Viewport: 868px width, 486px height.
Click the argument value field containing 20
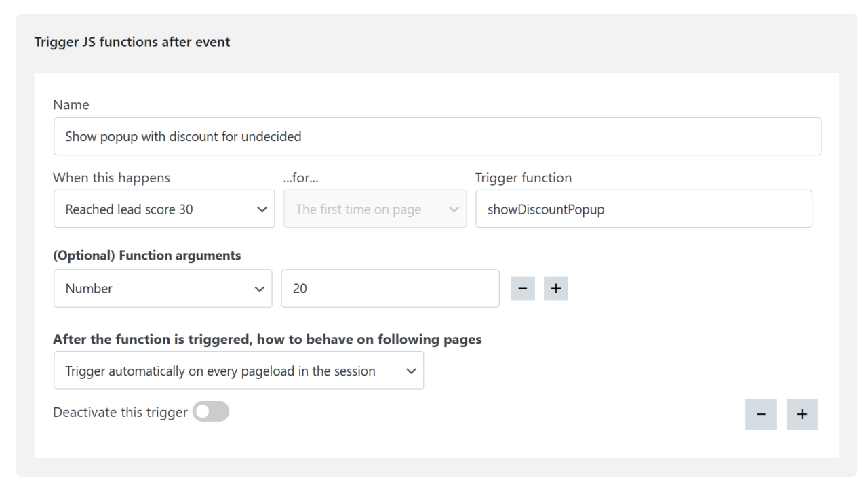(390, 288)
